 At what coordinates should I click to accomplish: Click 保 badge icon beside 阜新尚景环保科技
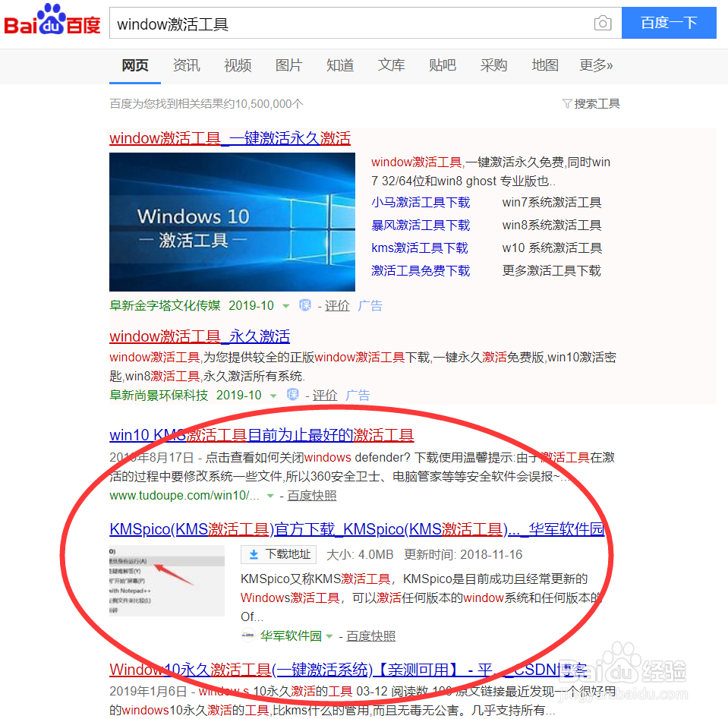coord(292,395)
